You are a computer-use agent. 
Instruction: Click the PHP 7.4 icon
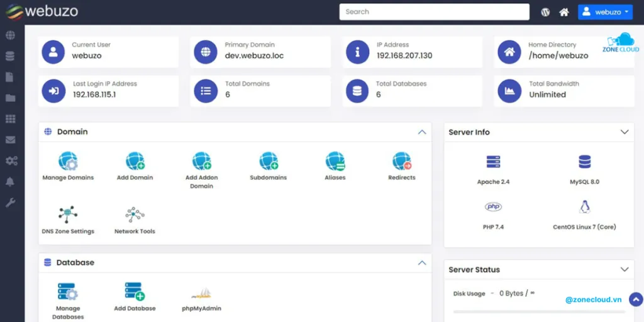coord(493,206)
